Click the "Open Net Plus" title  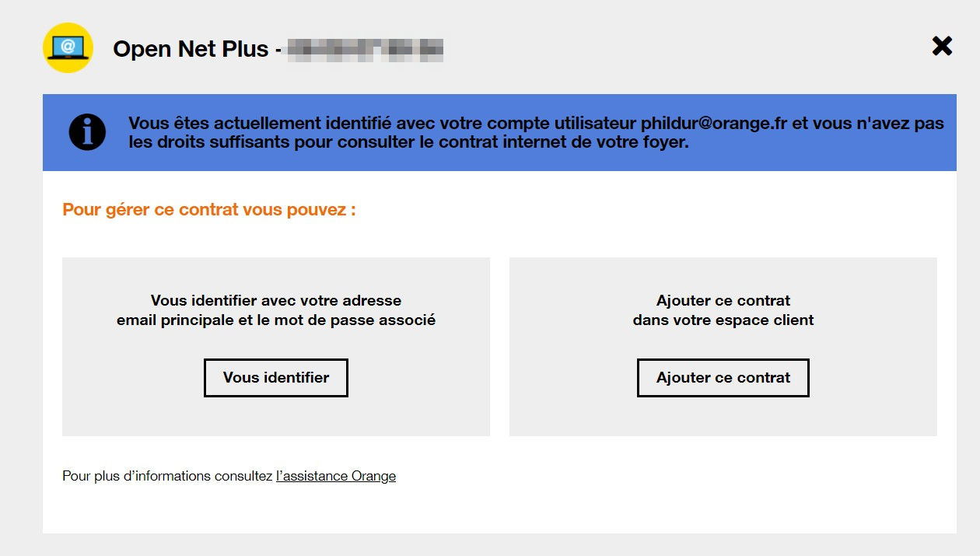191,49
